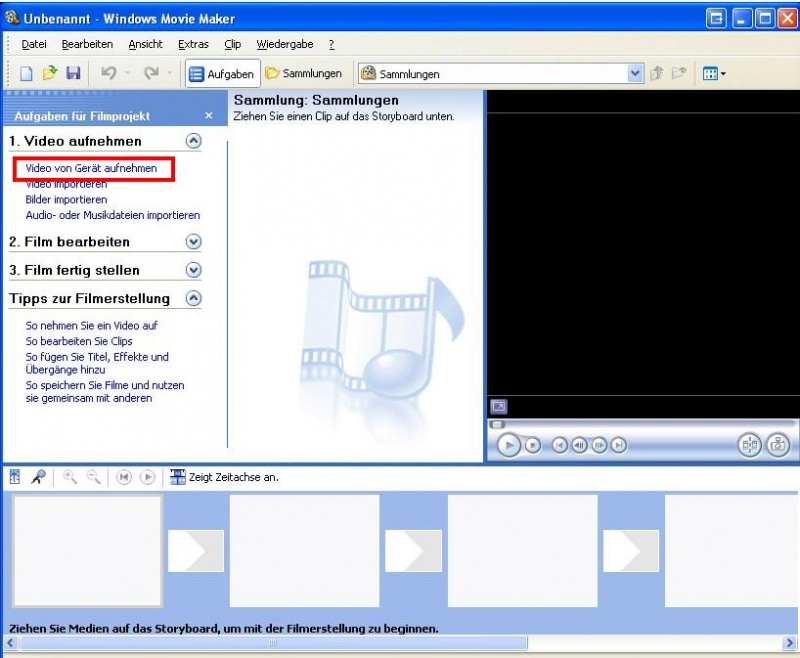Toggle the Sammlungen pane button in toolbar
This screenshot has width=800, height=658.
point(304,73)
